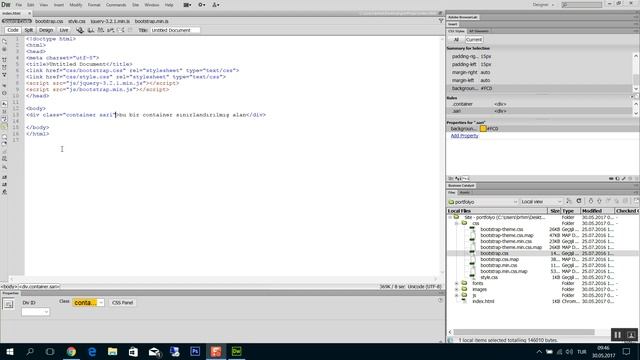This screenshot has width=640, height=360.
Task: Open the Local view dropdown
Action: pyautogui.click(x=541, y=202)
